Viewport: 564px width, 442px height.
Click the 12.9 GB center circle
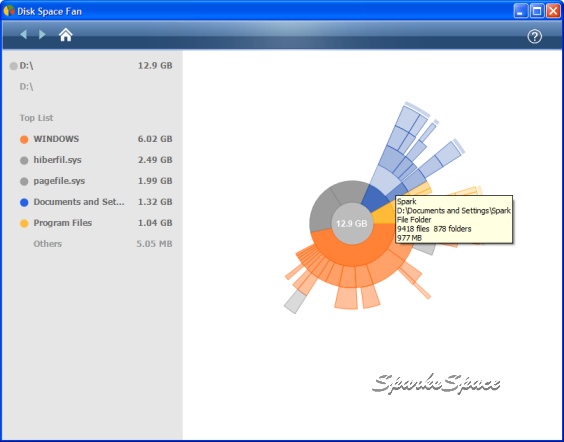(x=352, y=223)
